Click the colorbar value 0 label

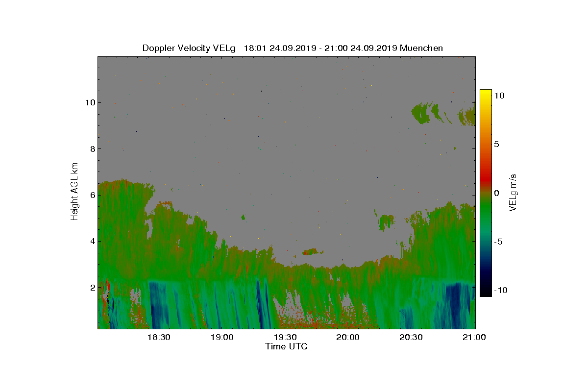pos(497,193)
